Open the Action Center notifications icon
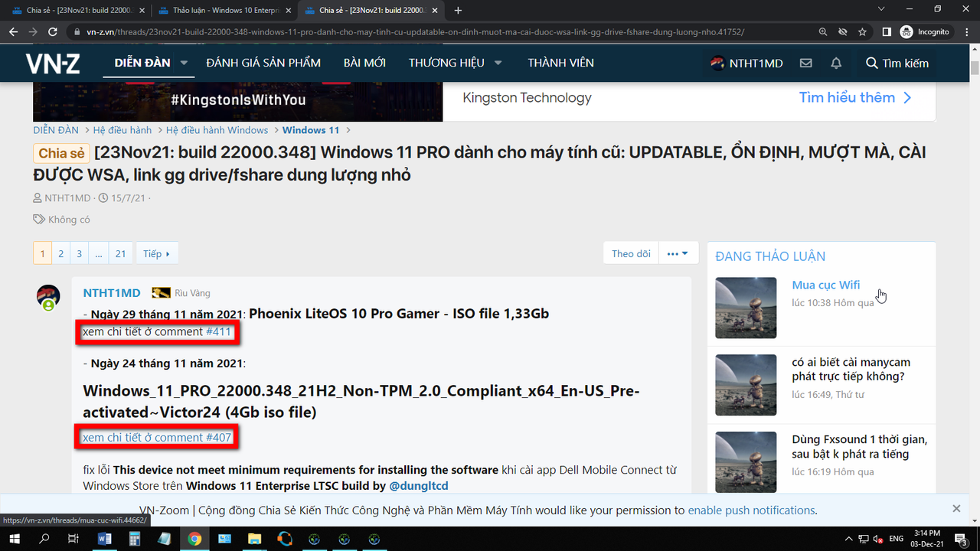Image resolution: width=980 pixels, height=551 pixels. (961, 540)
